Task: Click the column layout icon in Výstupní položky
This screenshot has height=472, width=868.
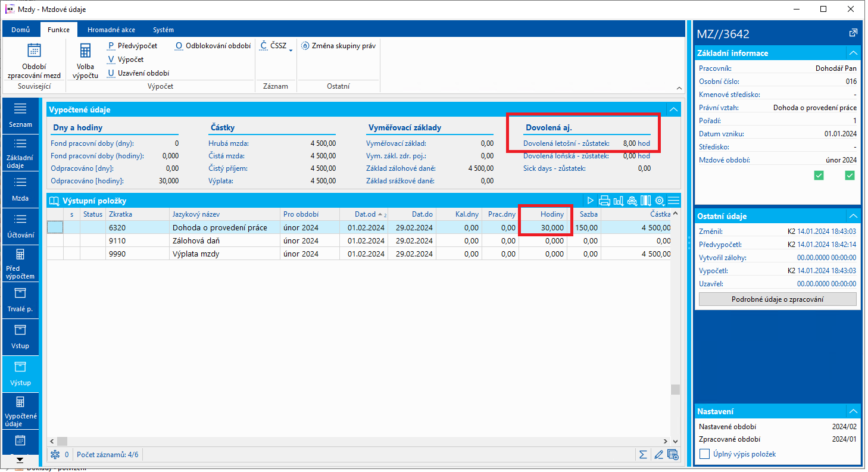Action: 646,201
